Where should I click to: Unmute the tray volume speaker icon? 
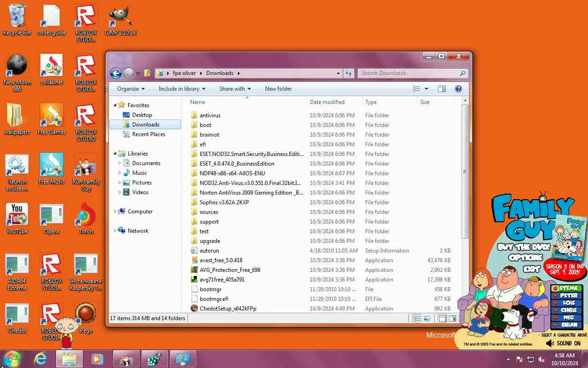pos(542,359)
